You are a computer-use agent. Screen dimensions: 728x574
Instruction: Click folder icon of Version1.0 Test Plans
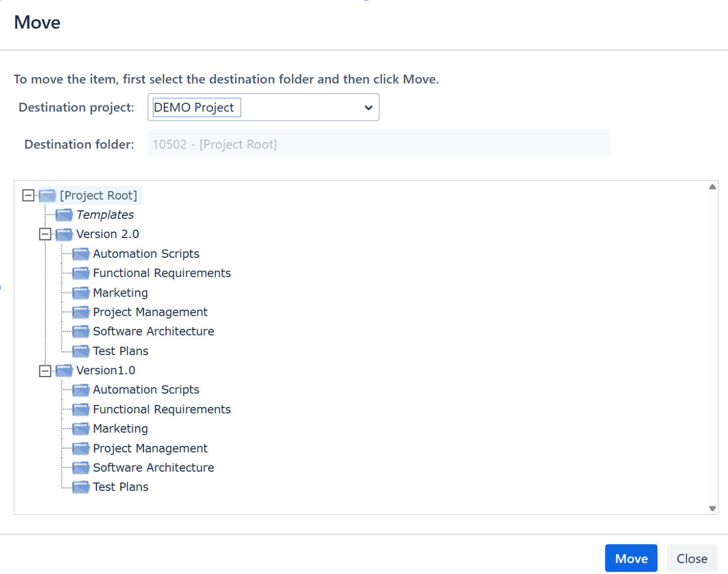pyautogui.click(x=81, y=487)
